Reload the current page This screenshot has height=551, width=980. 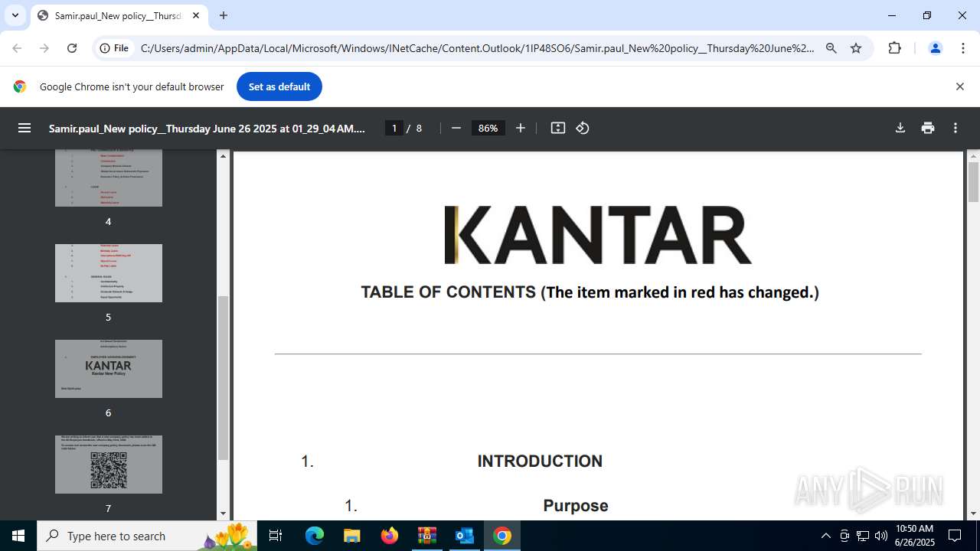pyautogui.click(x=72, y=48)
